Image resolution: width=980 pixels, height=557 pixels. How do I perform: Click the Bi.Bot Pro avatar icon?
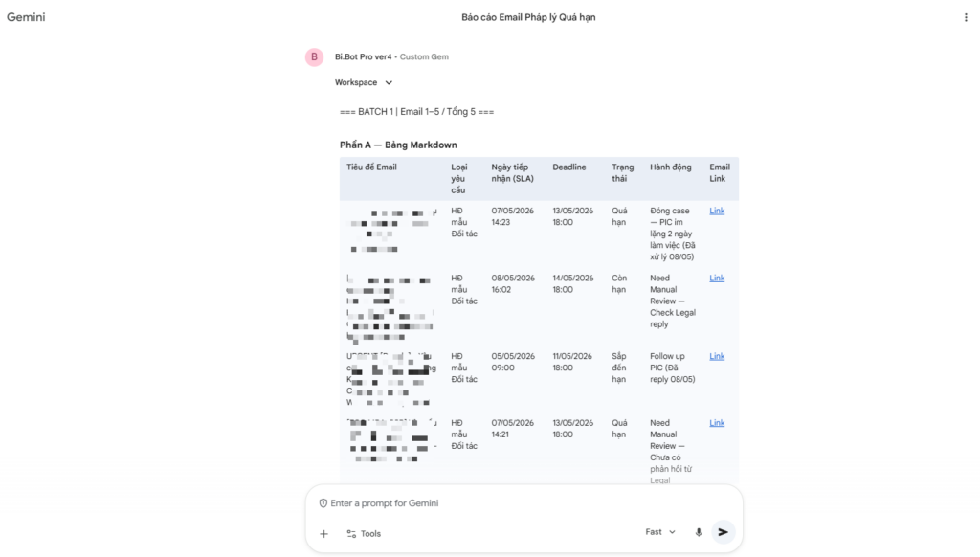pyautogui.click(x=314, y=56)
